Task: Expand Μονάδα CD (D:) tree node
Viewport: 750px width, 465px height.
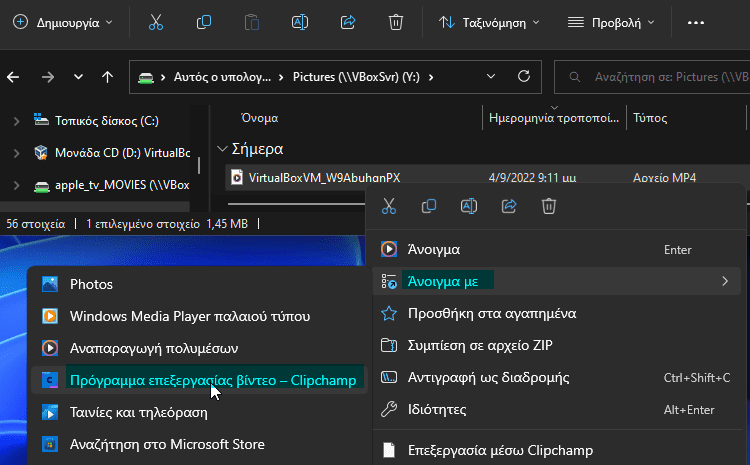Action: [16, 153]
